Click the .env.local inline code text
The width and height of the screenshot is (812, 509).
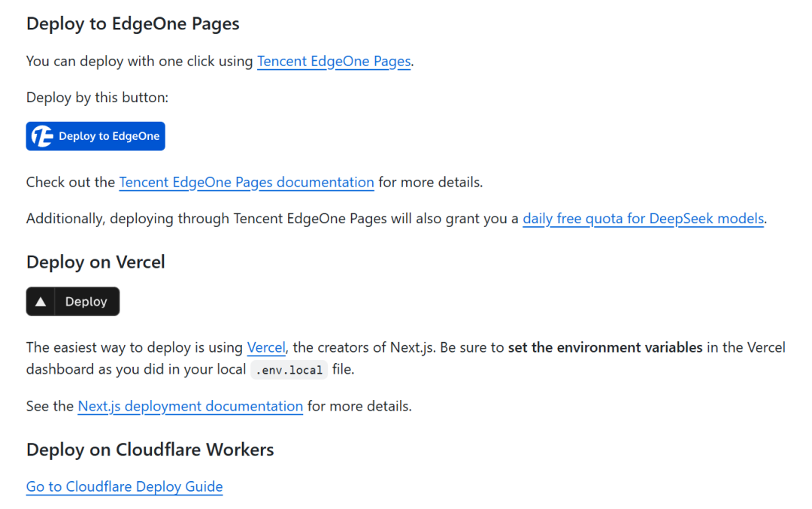tap(289, 370)
